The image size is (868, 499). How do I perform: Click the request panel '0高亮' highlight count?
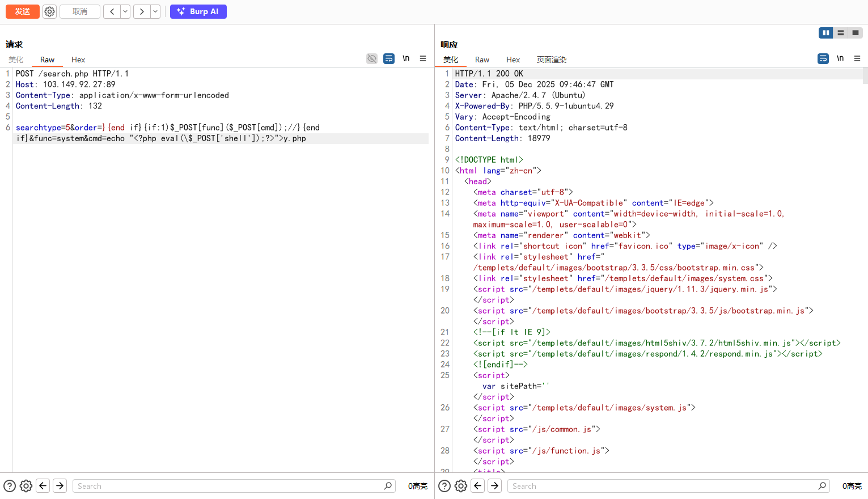418,486
